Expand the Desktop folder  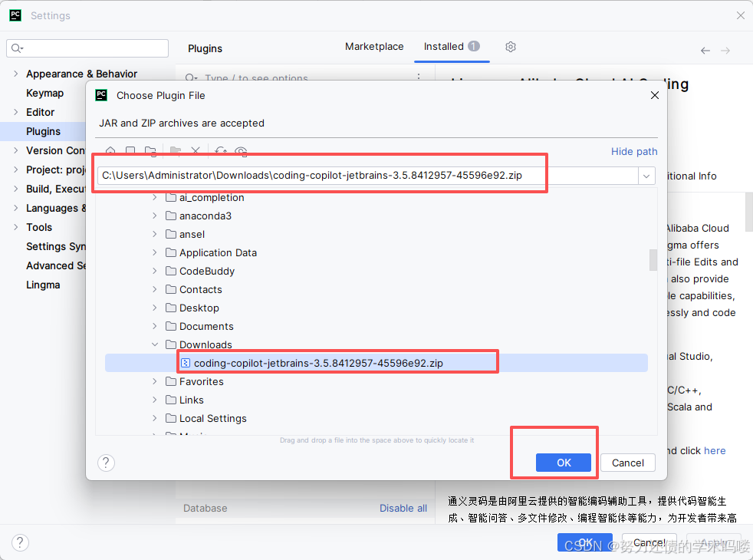[x=155, y=308]
